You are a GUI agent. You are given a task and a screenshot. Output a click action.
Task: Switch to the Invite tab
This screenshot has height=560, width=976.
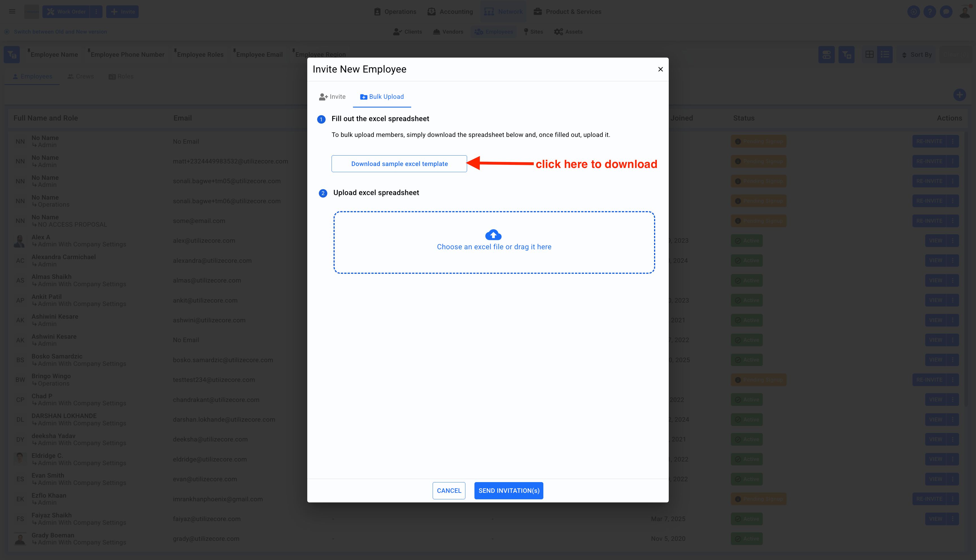332,97
